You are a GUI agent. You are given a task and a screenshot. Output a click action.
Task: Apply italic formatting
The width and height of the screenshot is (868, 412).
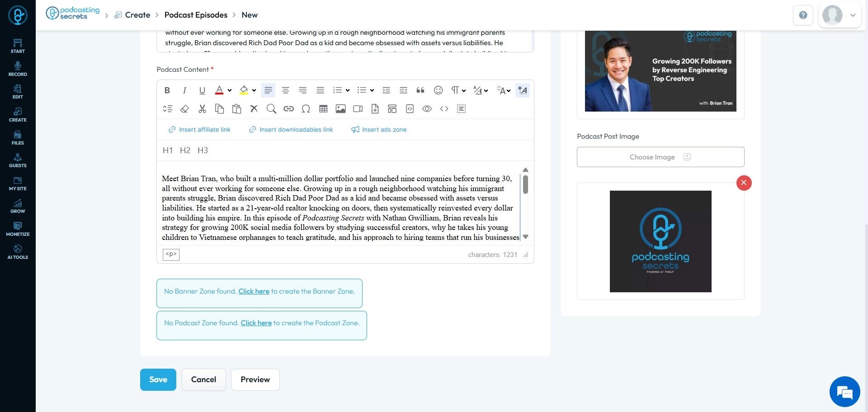pos(184,90)
